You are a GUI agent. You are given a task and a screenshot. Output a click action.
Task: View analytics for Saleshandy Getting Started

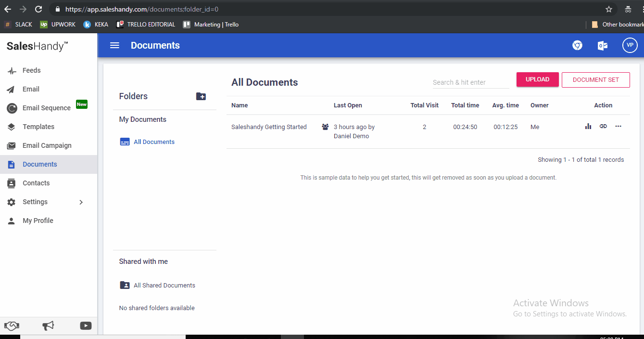588,126
